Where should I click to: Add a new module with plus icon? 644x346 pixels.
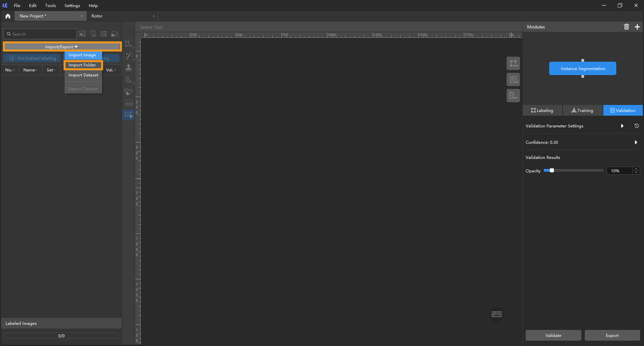637,27
